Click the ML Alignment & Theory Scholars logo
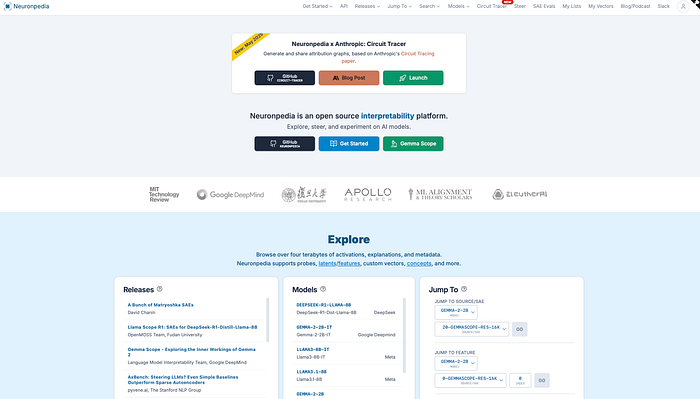 coord(440,194)
